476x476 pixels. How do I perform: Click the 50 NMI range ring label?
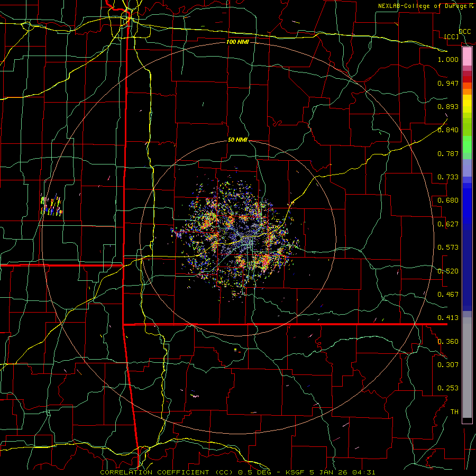pyautogui.click(x=237, y=140)
